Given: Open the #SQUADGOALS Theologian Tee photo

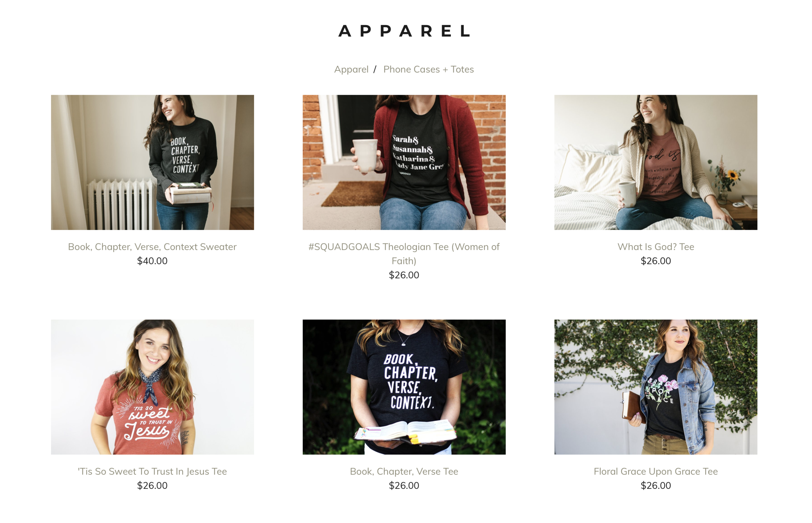Looking at the screenshot, I should (404, 162).
